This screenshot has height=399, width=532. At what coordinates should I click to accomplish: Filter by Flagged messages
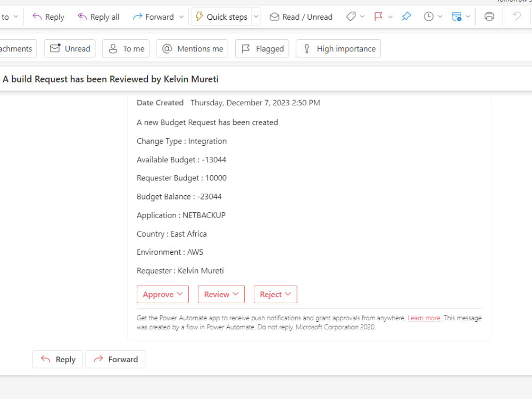(x=262, y=48)
